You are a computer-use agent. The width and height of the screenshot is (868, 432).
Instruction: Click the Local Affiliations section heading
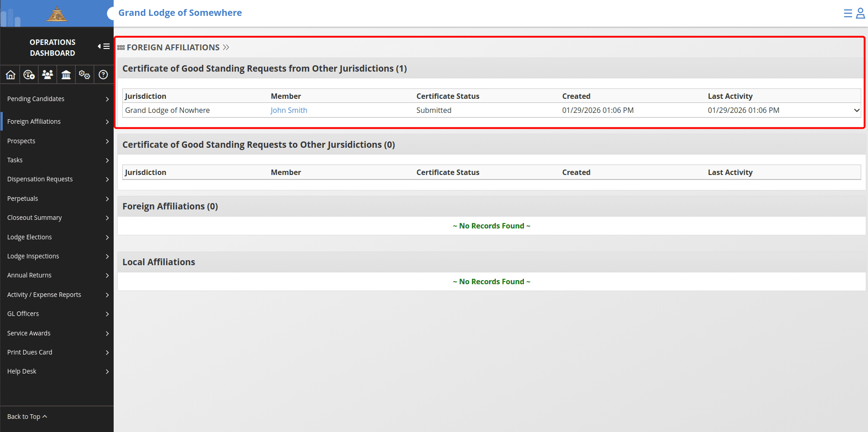[x=158, y=262]
